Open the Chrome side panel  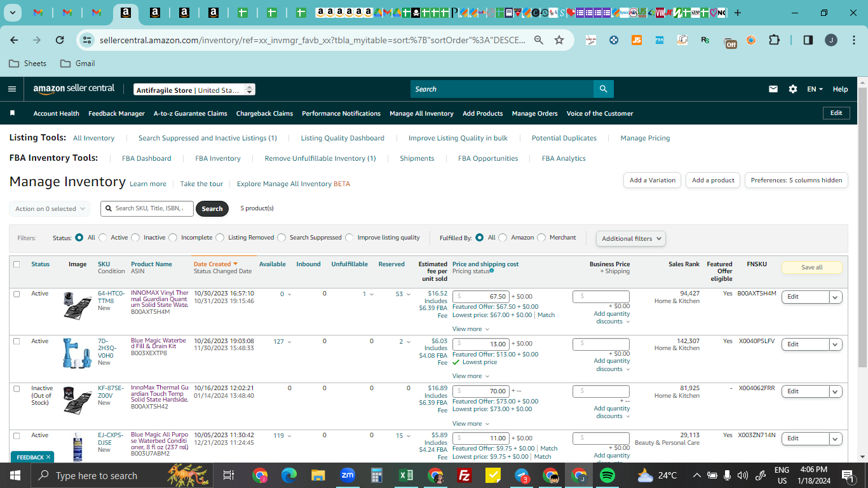tap(808, 40)
